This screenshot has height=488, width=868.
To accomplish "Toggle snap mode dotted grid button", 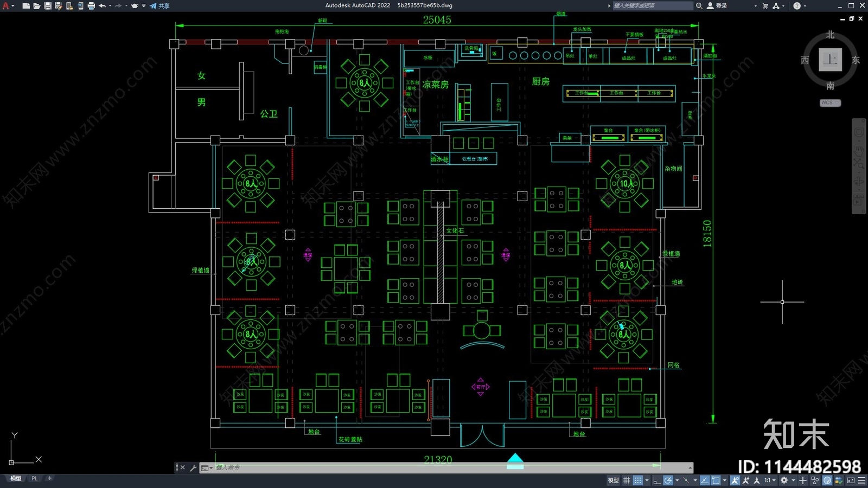I will click(638, 480).
